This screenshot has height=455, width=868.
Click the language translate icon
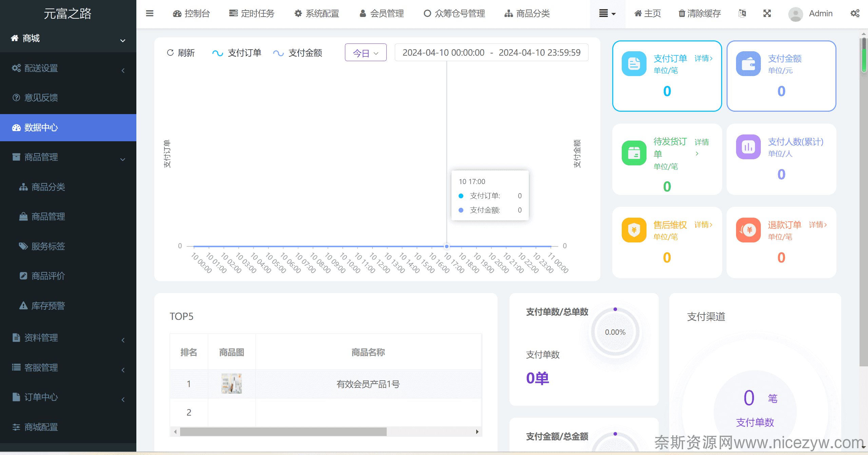point(742,14)
